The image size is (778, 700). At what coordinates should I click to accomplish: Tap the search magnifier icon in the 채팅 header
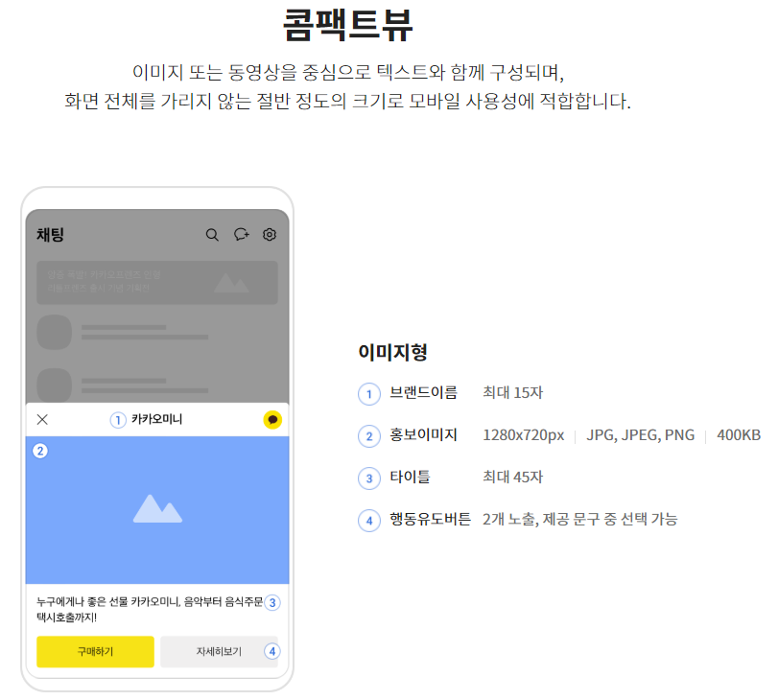(x=211, y=234)
